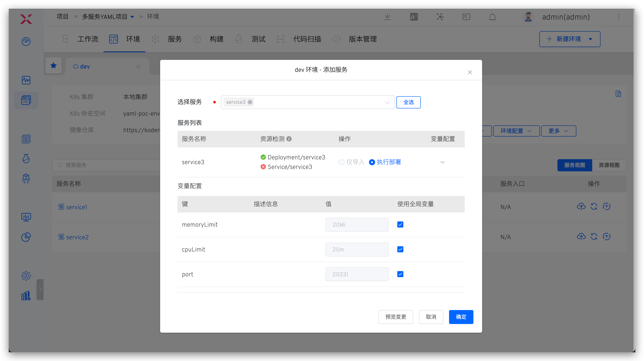
Task: Switch to the 构建 tab
Action: pos(216,39)
